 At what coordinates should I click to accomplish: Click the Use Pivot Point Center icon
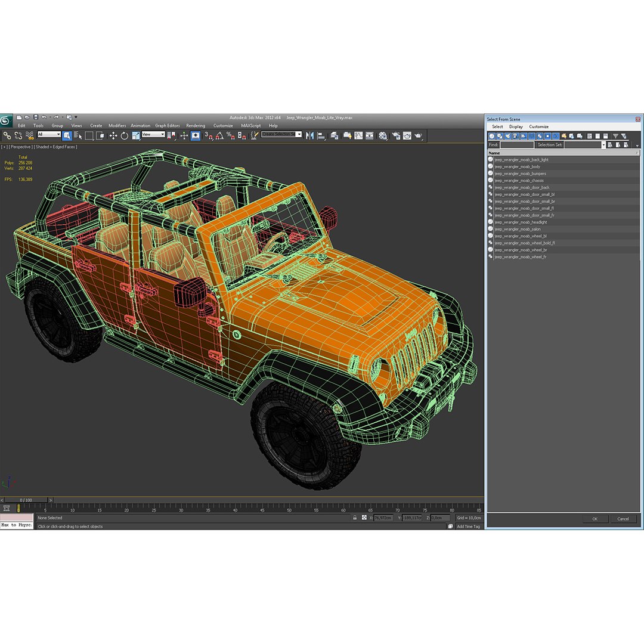pos(171,135)
